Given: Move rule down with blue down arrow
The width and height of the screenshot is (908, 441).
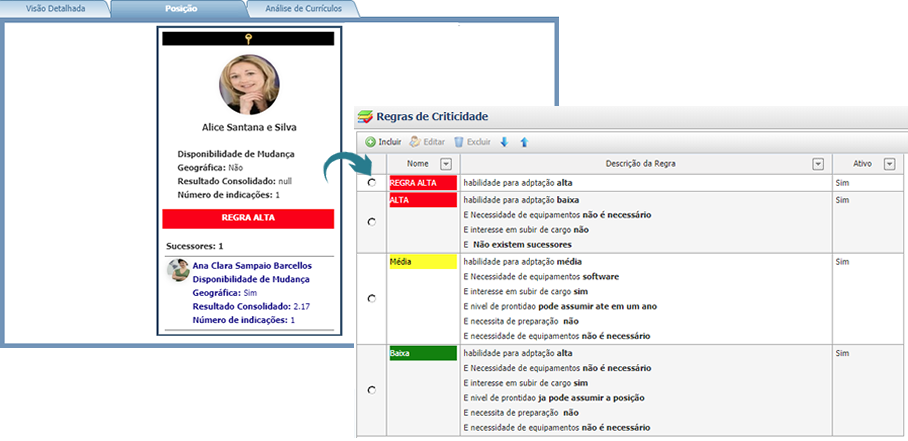Looking at the screenshot, I should tap(504, 143).
